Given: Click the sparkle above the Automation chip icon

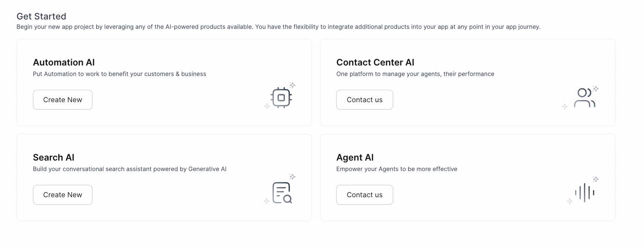Looking at the screenshot, I should pos(292,85).
